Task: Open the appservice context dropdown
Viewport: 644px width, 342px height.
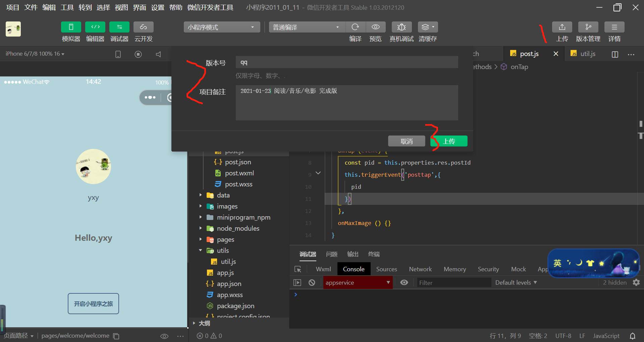Action: pos(358,283)
